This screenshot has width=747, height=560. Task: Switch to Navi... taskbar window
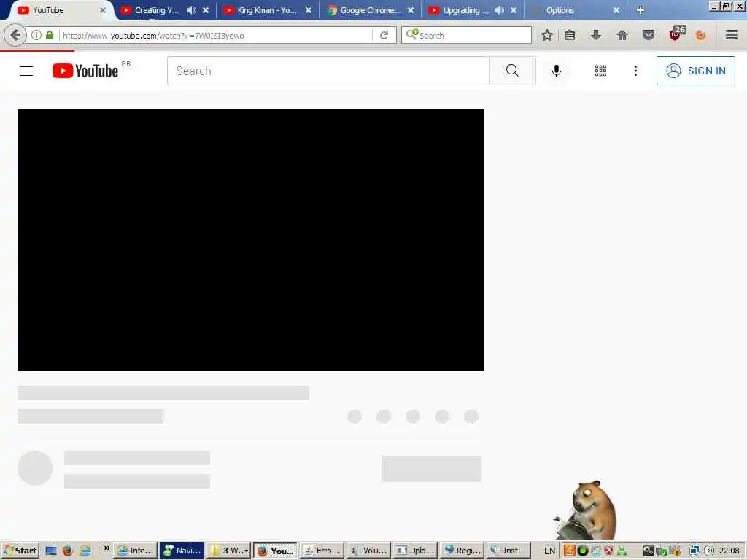tap(182, 551)
